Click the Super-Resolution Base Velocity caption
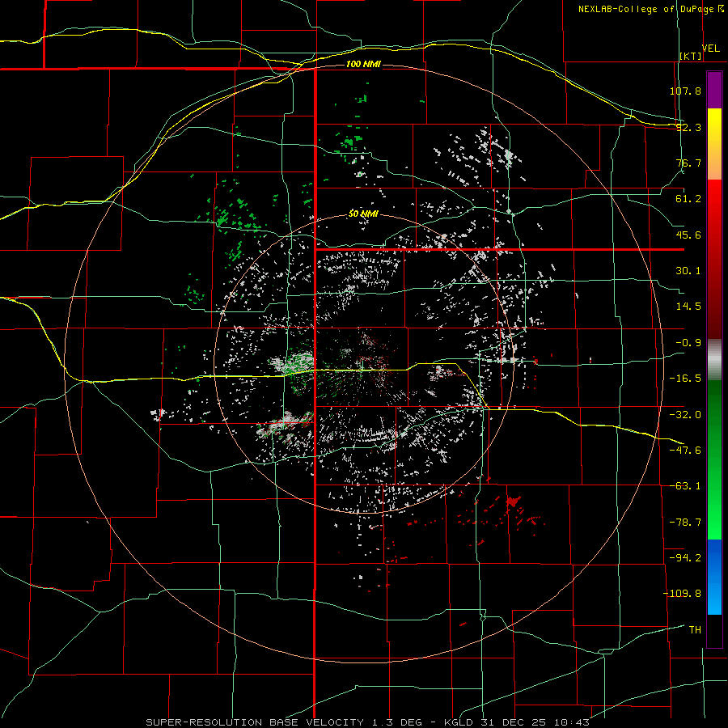This screenshot has width=728, height=728. point(368,722)
